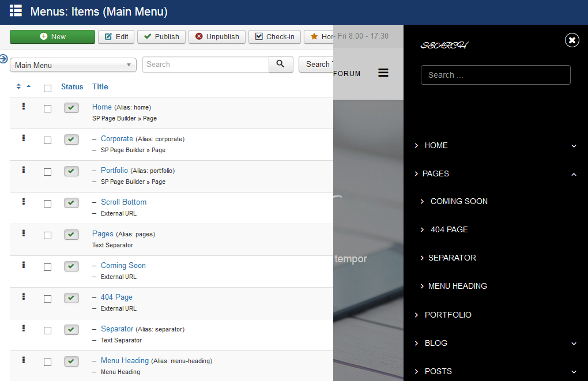Click the hamburger menu icon beside FORUM
This screenshot has height=381, width=588.
(383, 73)
